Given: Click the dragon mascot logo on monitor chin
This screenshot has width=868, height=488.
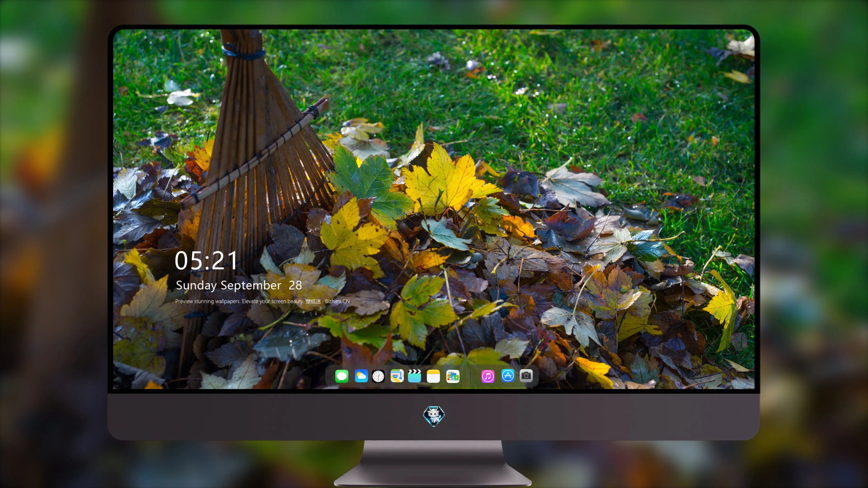Looking at the screenshot, I should 434,416.
